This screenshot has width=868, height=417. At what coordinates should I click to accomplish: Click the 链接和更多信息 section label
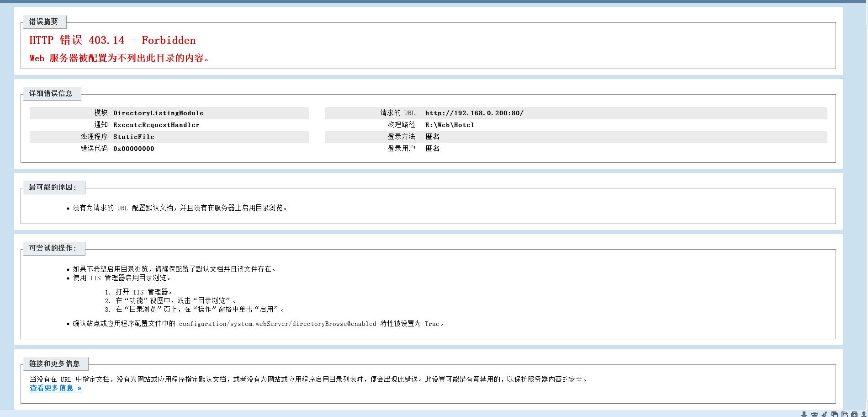click(x=54, y=364)
